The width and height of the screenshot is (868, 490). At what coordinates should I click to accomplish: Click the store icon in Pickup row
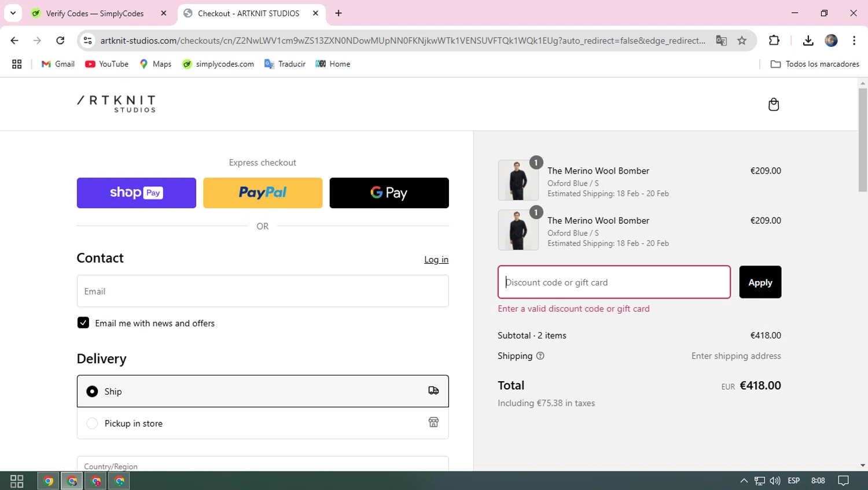coord(433,422)
